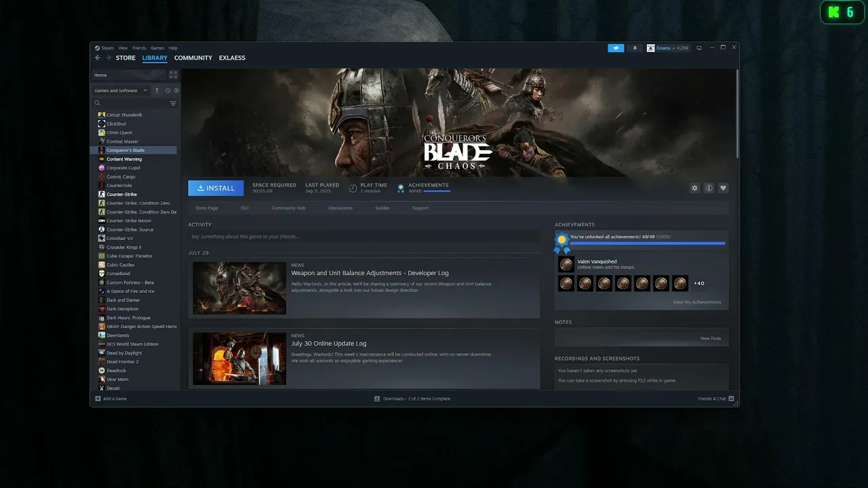Go forward with the right navigation arrow

coord(108,58)
